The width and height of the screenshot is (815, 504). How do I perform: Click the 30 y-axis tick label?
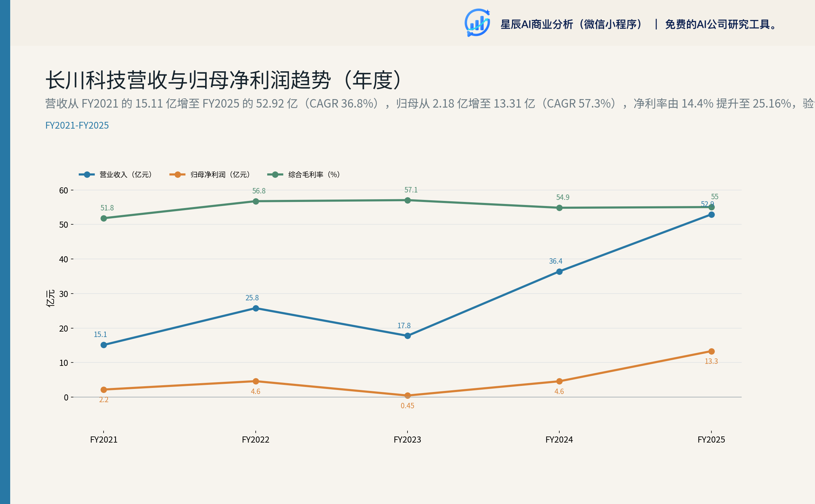point(64,294)
